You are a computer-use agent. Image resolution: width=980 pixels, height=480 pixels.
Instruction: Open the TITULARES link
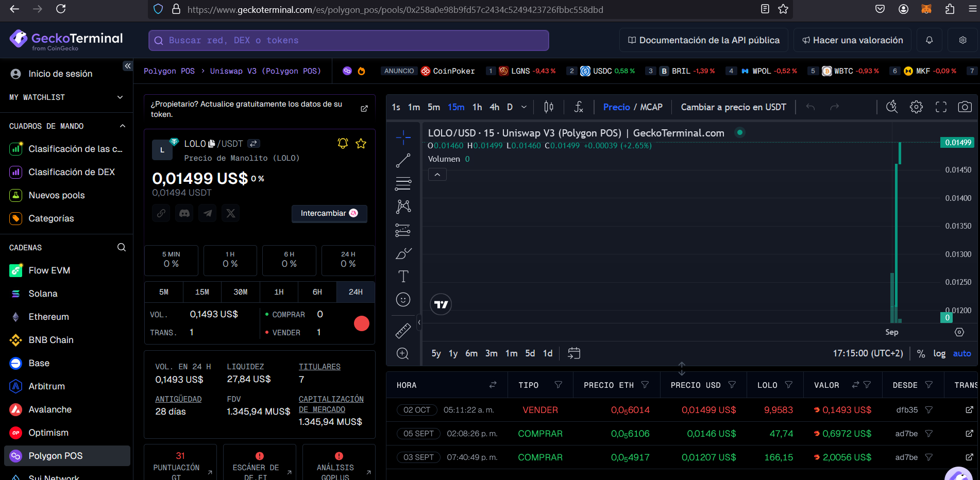[319, 367]
